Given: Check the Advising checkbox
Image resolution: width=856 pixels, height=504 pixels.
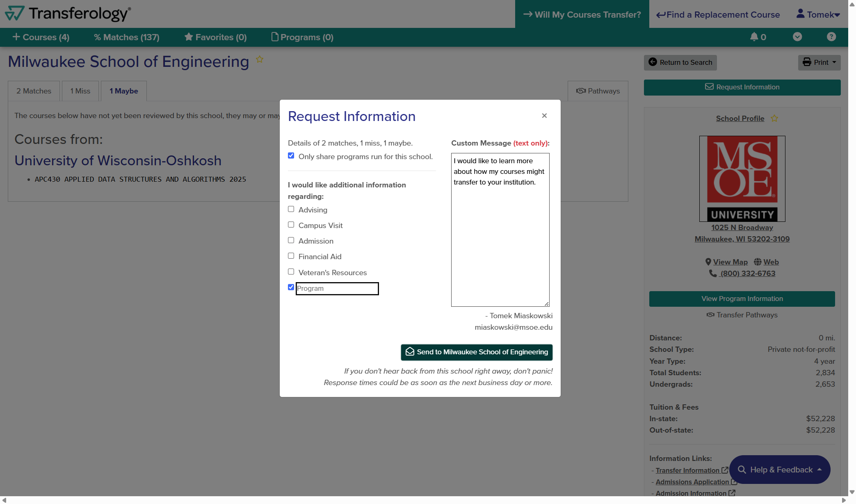Looking at the screenshot, I should point(291,209).
